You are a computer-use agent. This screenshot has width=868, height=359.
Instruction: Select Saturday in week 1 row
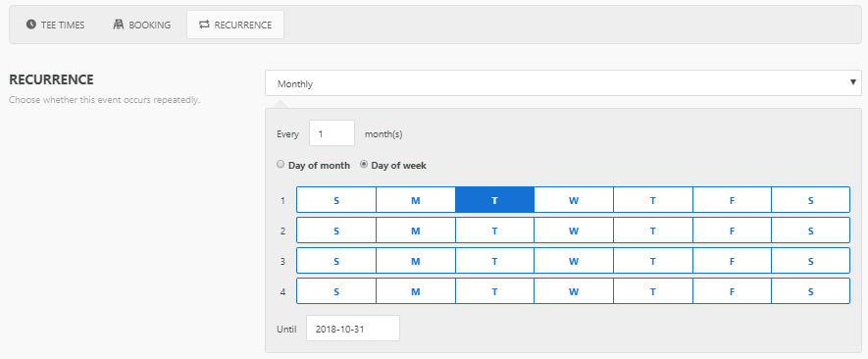[x=810, y=199]
